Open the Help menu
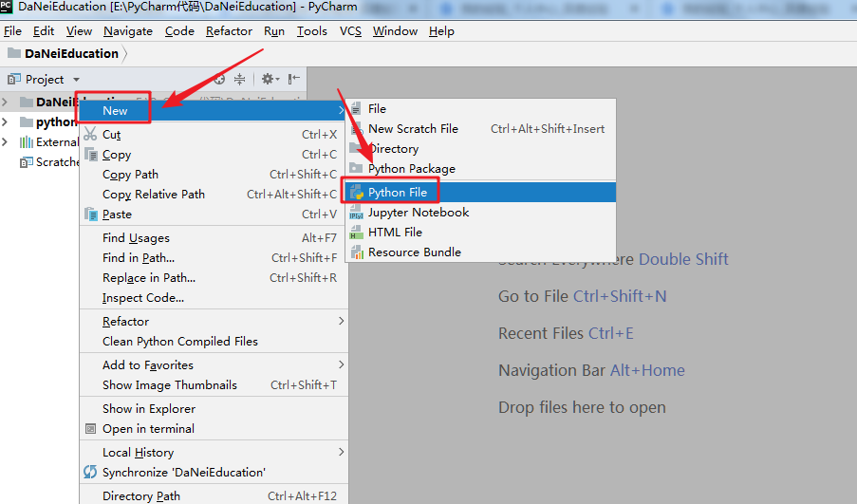Viewport: 857px width, 504px height. pyautogui.click(x=441, y=31)
